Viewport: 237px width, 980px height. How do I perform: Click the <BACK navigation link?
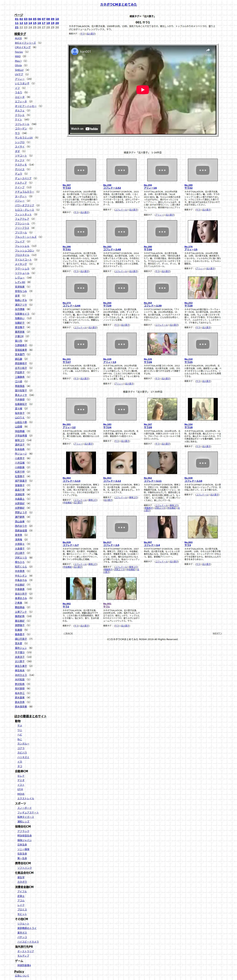click(x=68, y=633)
